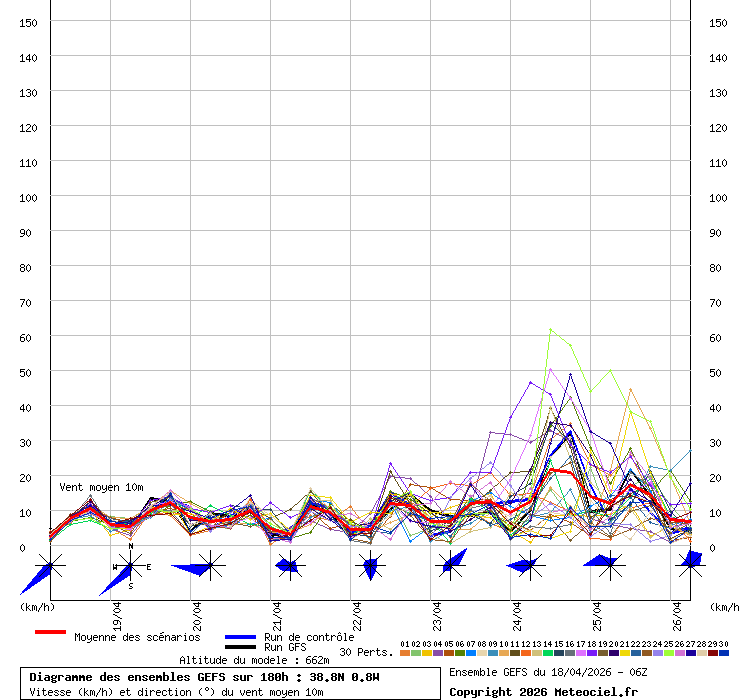Click the wind rose just after 26/04 gridline

(x=688, y=562)
